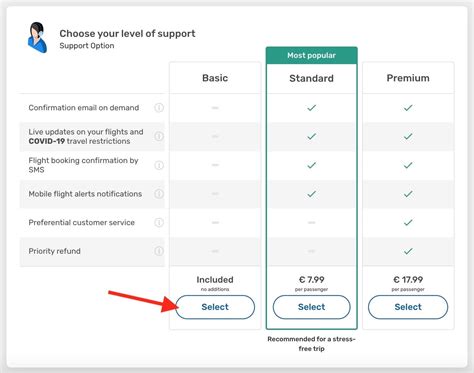Open info icon for Preferential customer service
Screen dimensions: 474x373
pos(159,222)
